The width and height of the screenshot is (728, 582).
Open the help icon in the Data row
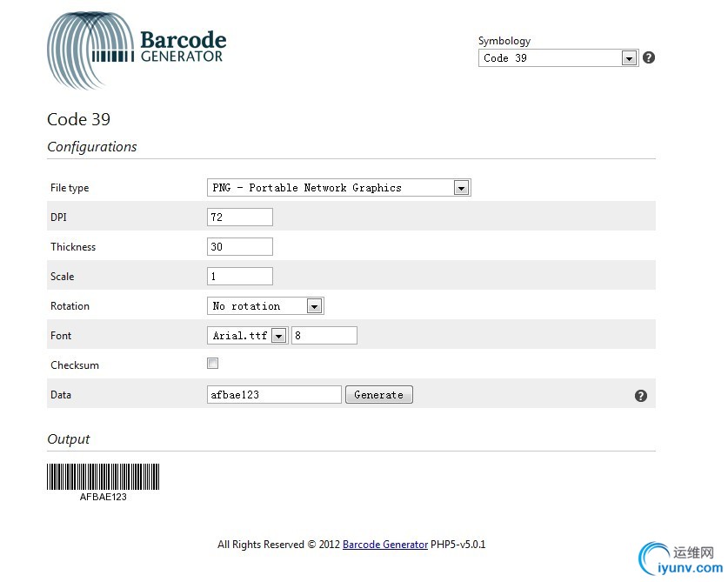click(641, 396)
